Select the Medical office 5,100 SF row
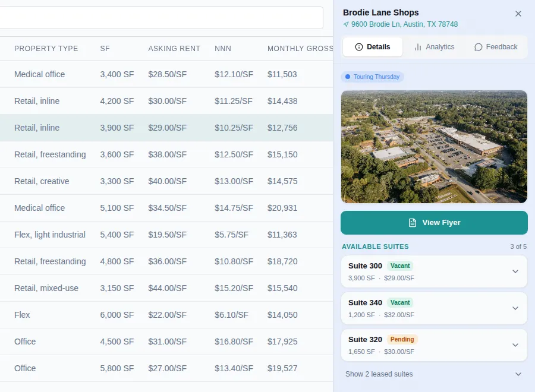This screenshot has width=535, height=392. (x=166, y=208)
